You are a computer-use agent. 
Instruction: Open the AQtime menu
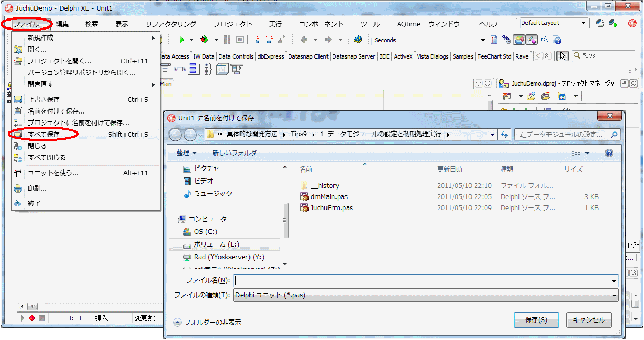click(x=409, y=24)
